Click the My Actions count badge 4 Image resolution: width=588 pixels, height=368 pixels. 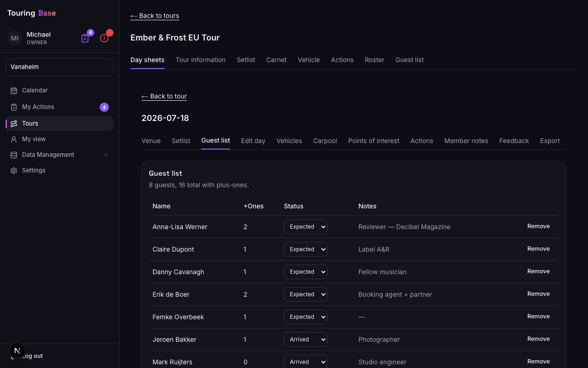(x=104, y=107)
